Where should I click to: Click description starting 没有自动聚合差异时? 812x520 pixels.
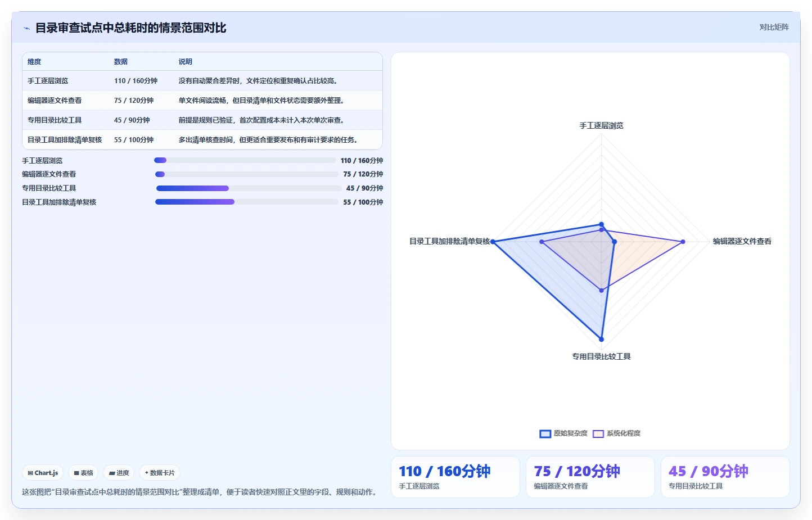[x=258, y=81]
